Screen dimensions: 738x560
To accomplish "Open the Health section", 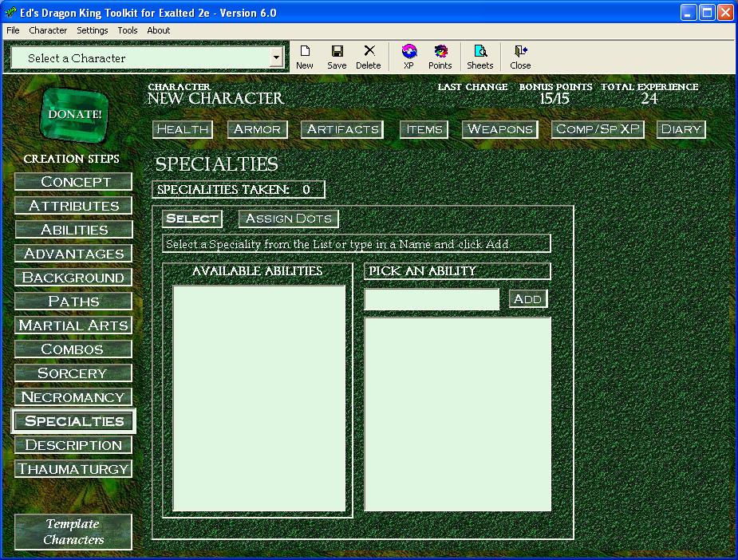I will tap(183, 129).
